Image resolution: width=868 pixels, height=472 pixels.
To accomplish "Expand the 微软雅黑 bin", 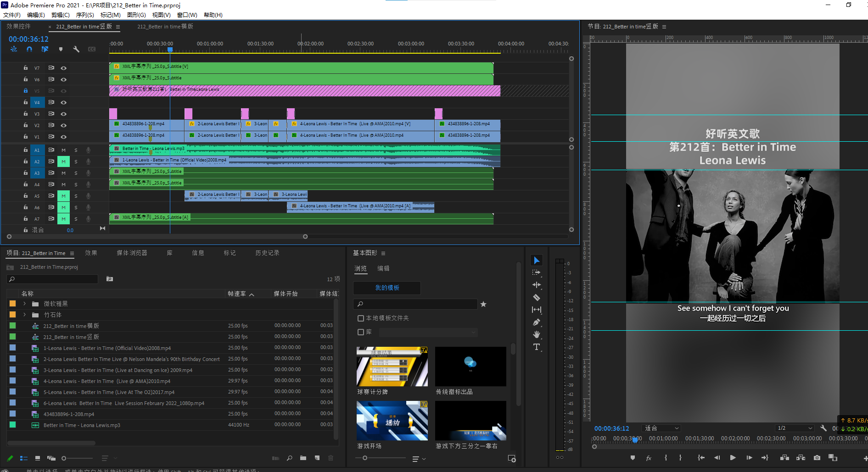I will pos(25,304).
